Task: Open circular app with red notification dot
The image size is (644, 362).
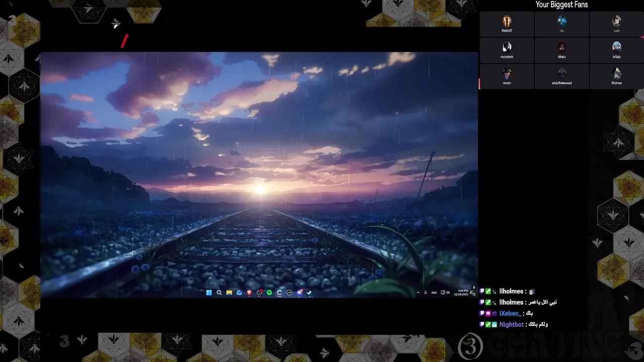Action: click(260, 293)
